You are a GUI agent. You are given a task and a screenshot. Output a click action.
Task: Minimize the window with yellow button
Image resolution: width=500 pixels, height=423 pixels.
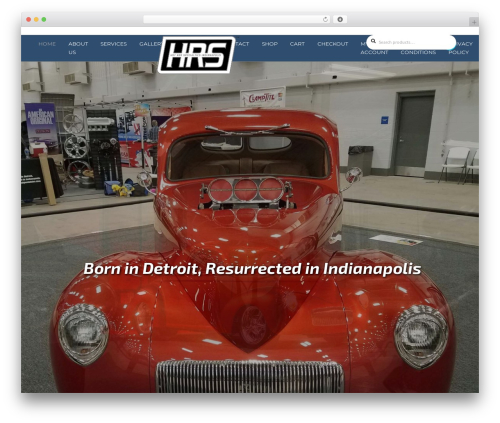pos(36,20)
